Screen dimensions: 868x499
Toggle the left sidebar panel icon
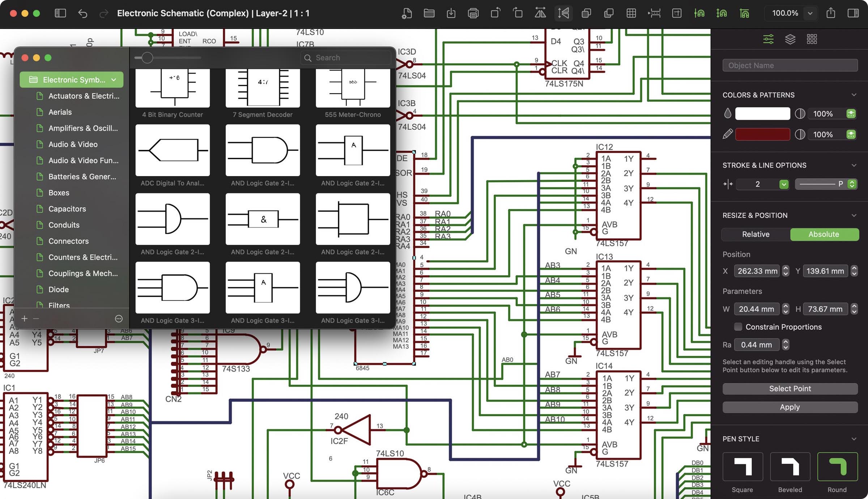[x=60, y=13]
